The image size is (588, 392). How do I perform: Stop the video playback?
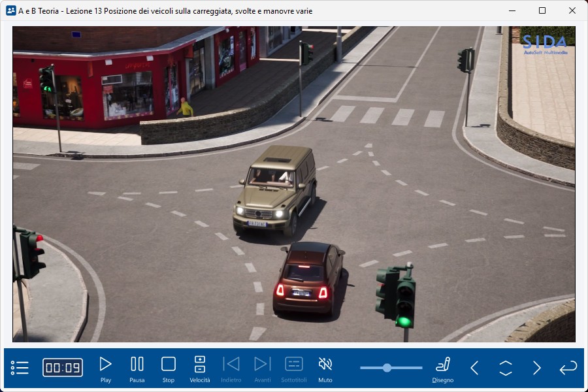click(x=169, y=368)
